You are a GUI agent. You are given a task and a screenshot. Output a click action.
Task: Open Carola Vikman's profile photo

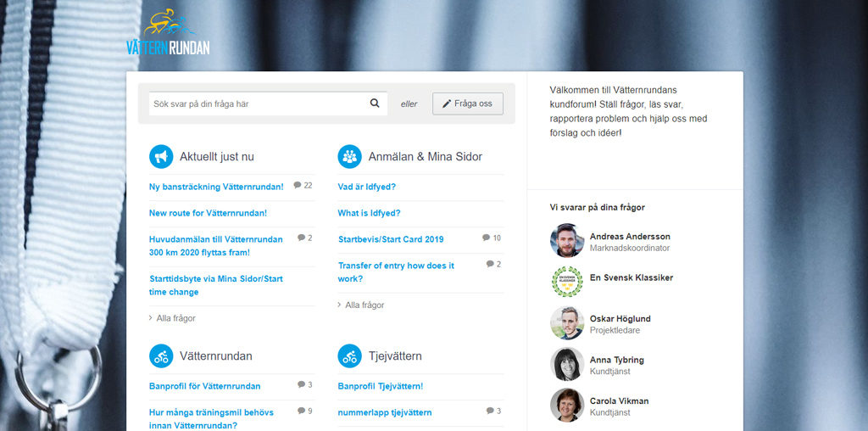pos(567,405)
